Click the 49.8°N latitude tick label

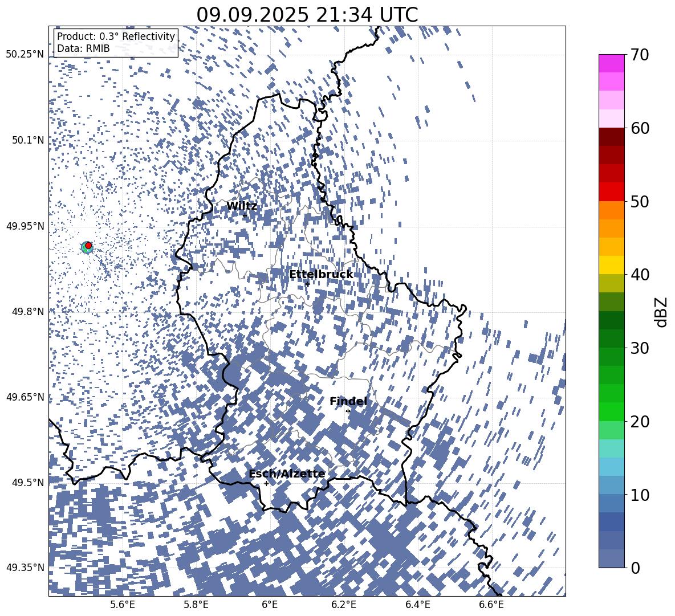click(x=28, y=312)
